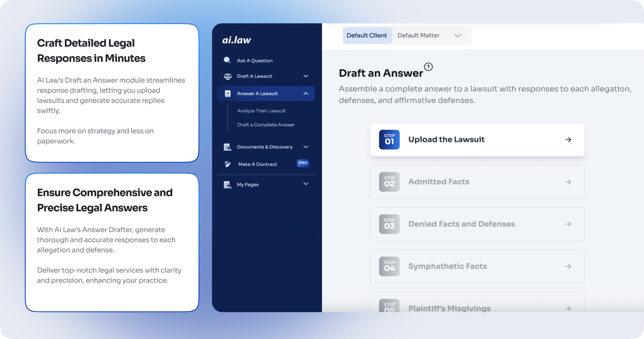This screenshot has height=339, width=644.
Task: Open the Symphathetic Facts step
Action: (477, 266)
